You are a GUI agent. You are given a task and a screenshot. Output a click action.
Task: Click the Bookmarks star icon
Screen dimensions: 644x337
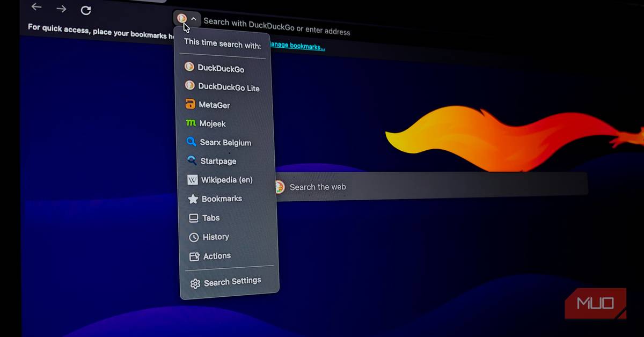coord(193,199)
